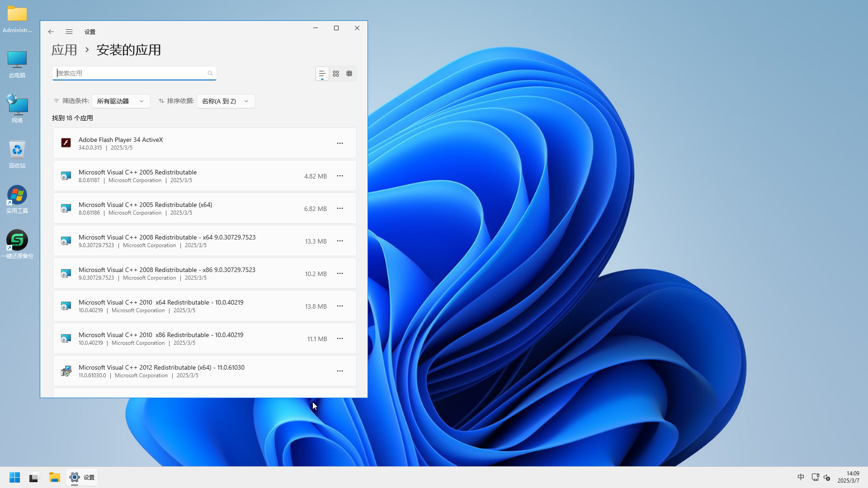Open Task View from taskbar
The height and width of the screenshot is (488, 868).
[x=34, y=477]
